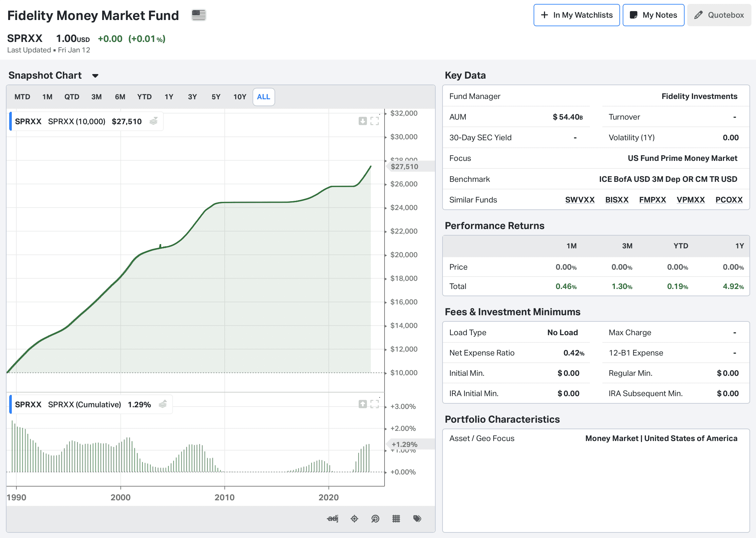Toggle the adjusted prices 'adj' icon
The image size is (756, 538).
[332, 518]
